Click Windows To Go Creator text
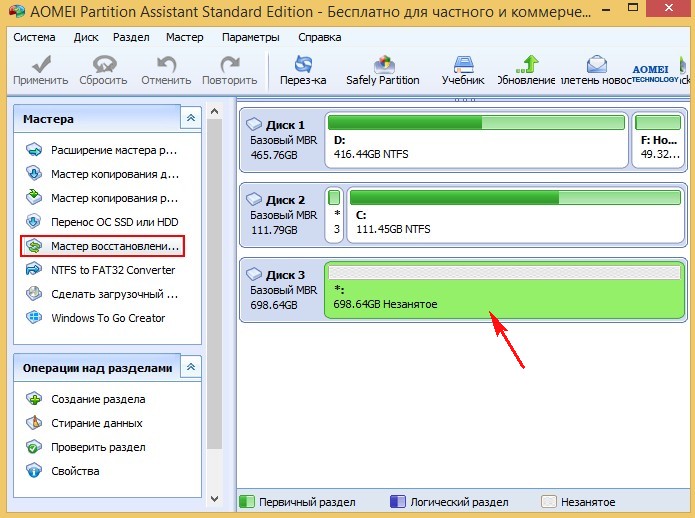 point(108,318)
